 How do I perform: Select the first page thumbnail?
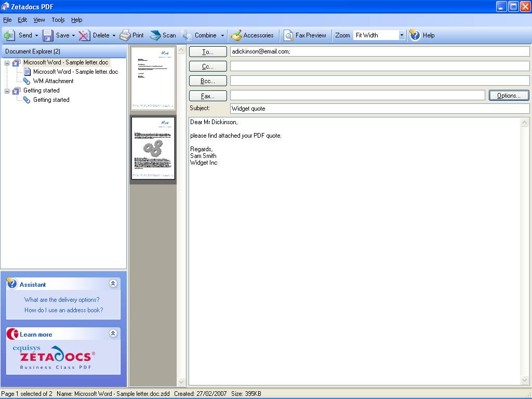click(153, 78)
